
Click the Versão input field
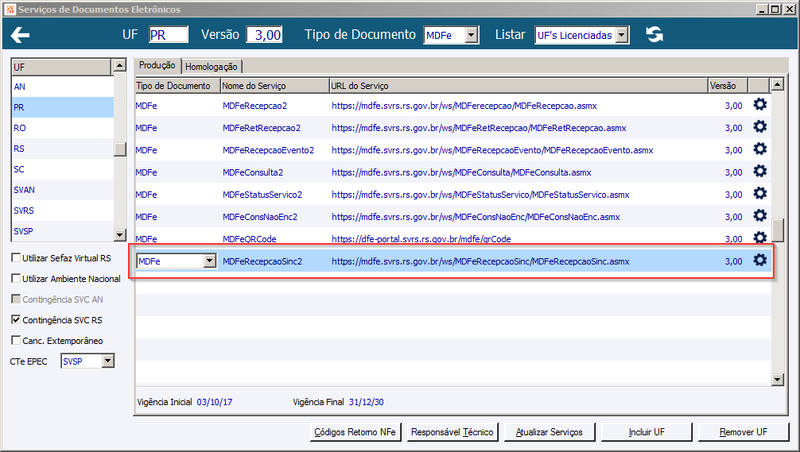264,35
